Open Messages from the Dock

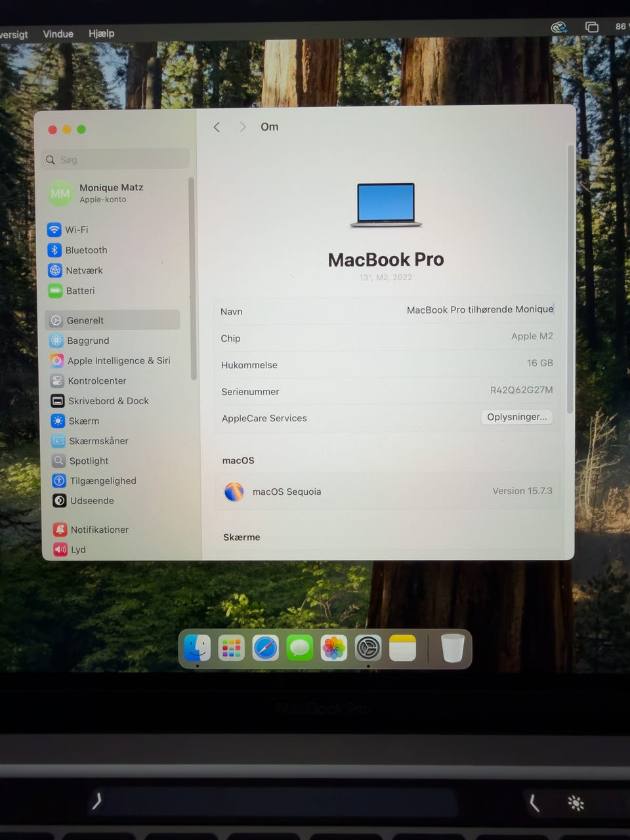[x=300, y=648]
